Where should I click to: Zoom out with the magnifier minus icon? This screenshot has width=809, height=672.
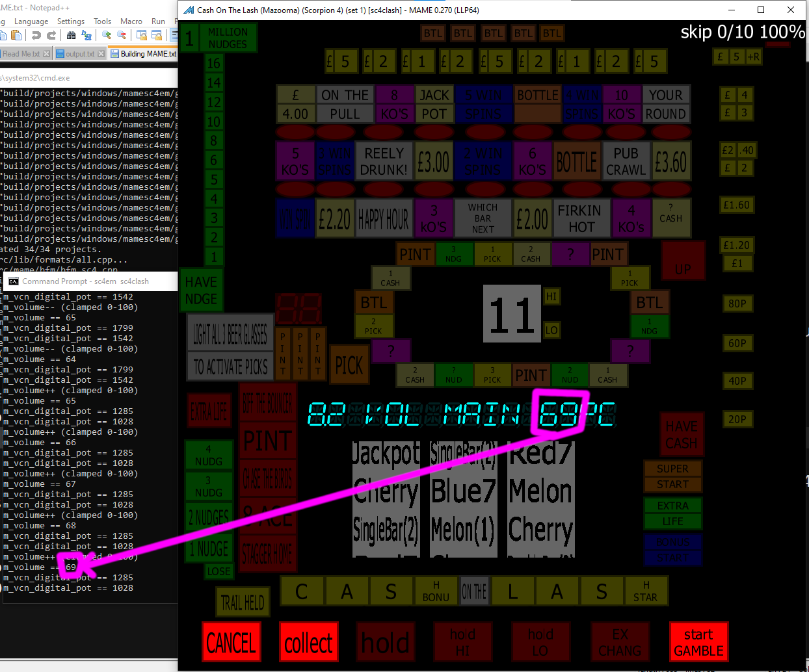pos(122,35)
